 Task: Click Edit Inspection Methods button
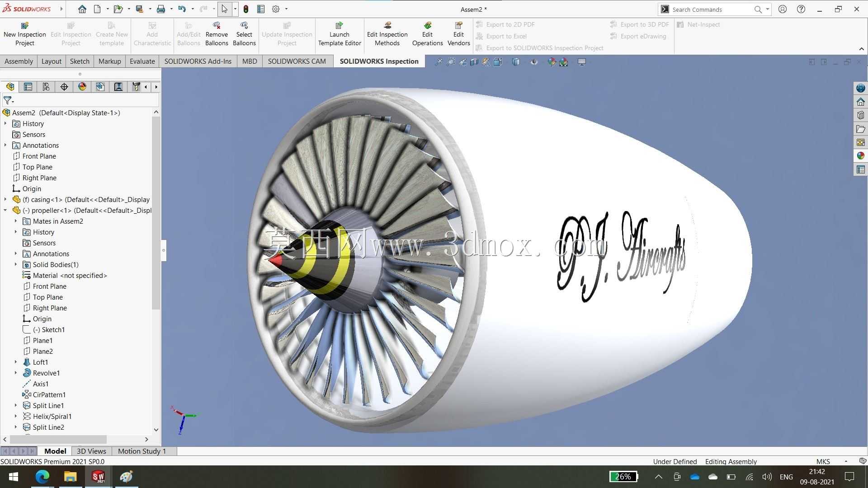pos(387,34)
